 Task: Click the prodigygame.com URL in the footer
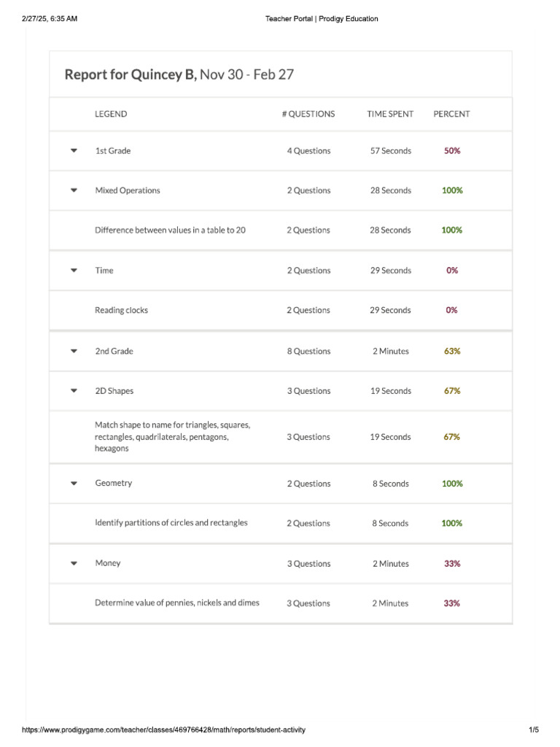pyautogui.click(x=164, y=729)
